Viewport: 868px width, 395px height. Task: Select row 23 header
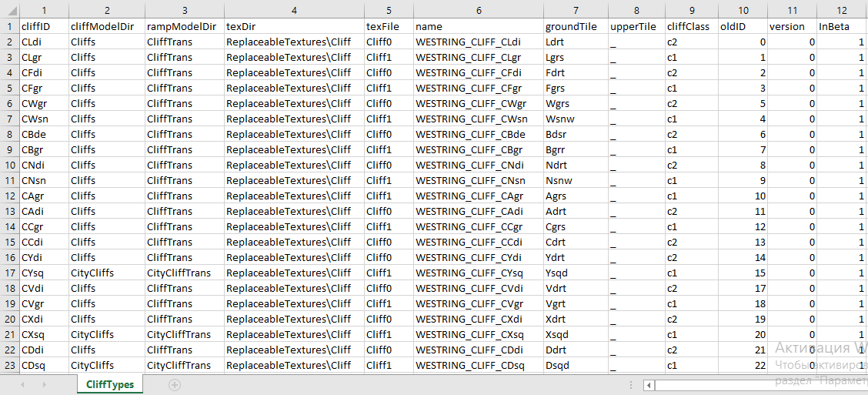9,365
